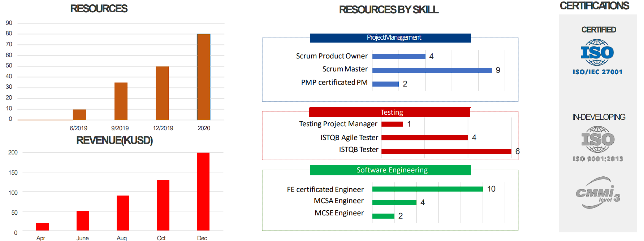Click the 12/2019 bar in Resources chart
This screenshot has height=241, width=644.
[x=162, y=93]
